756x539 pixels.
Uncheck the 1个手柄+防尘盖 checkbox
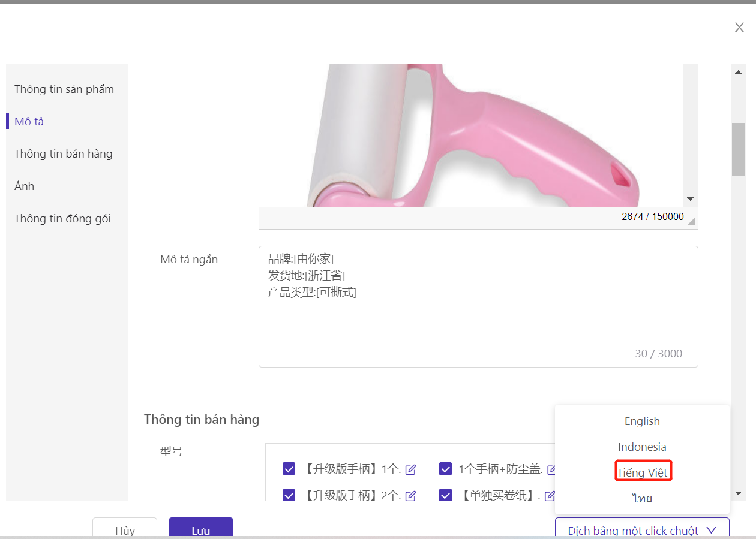point(445,469)
